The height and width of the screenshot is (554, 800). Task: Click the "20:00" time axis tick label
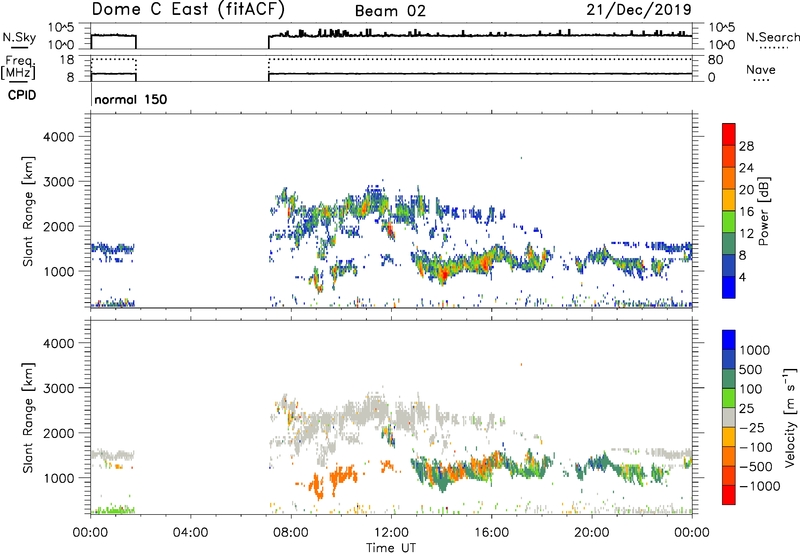coord(592,533)
